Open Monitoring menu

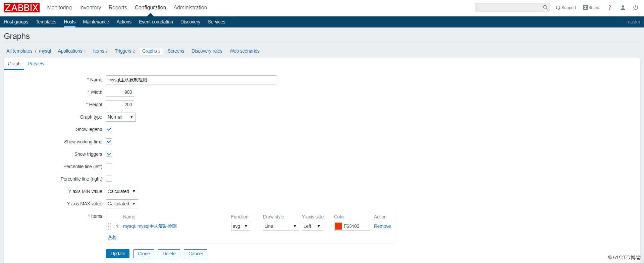coord(59,7)
